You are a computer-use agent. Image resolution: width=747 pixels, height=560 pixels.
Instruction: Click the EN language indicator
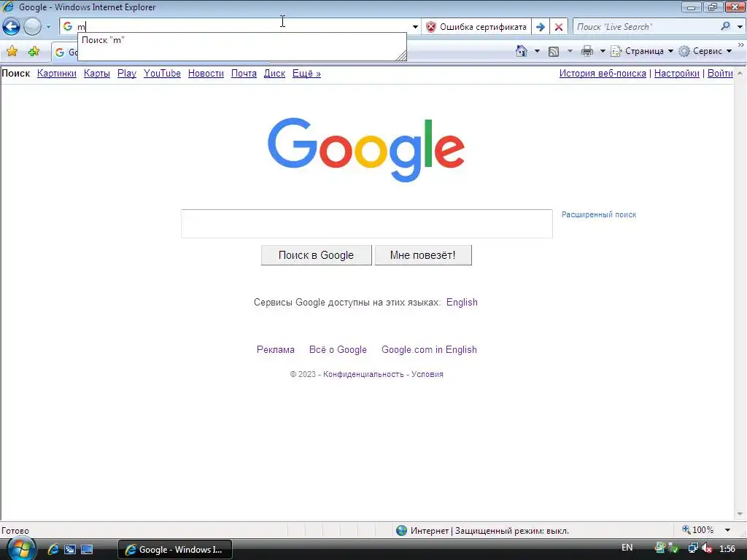[x=627, y=548]
